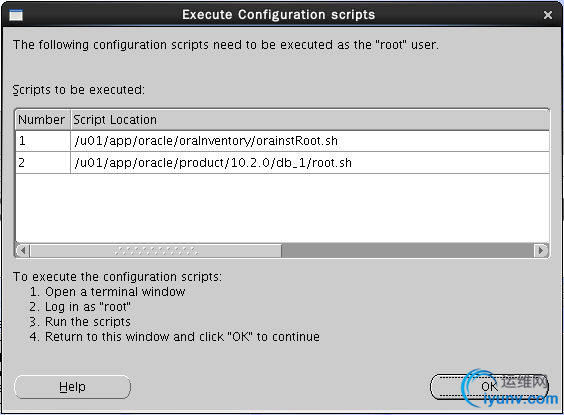Click the "Run the scripts" instruction text

(87, 321)
